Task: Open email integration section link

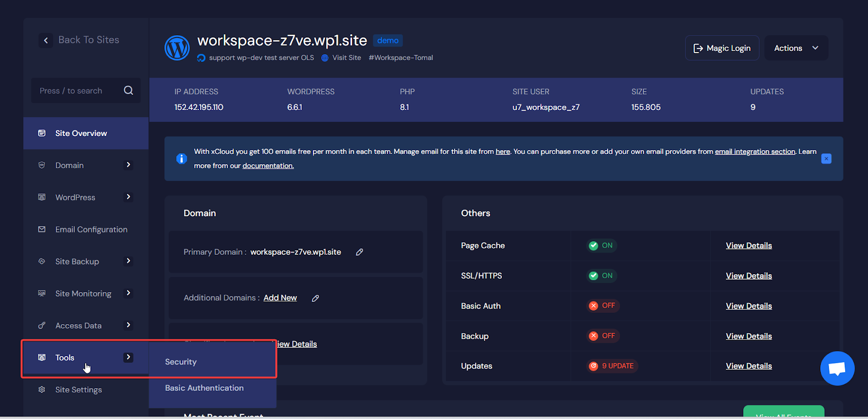Action: pyautogui.click(x=755, y=152)
